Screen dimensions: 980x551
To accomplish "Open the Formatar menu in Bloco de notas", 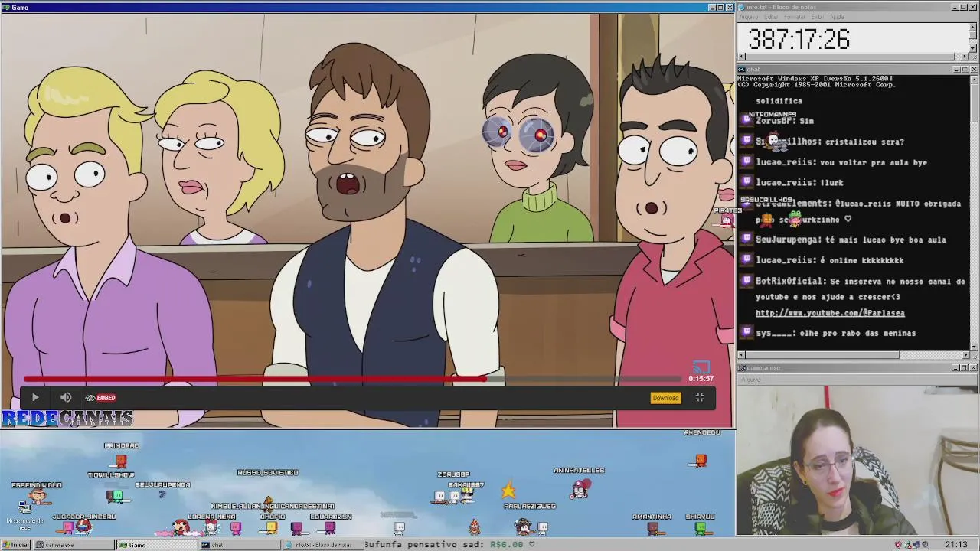I will click(x=795, y=17).
